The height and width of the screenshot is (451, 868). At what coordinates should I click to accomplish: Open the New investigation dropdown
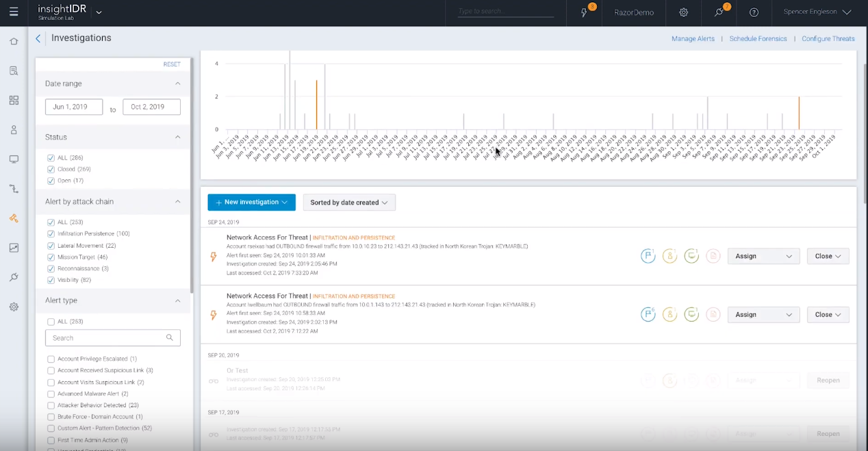pos(251,203)
